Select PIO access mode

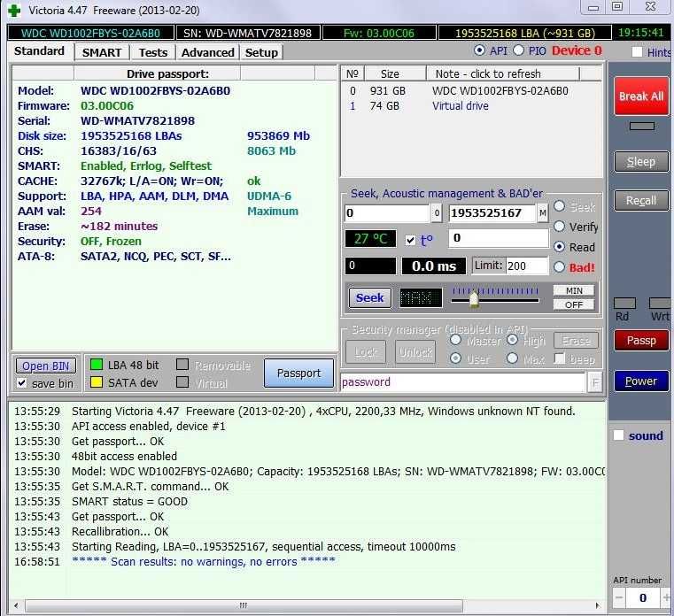[518, 50]
